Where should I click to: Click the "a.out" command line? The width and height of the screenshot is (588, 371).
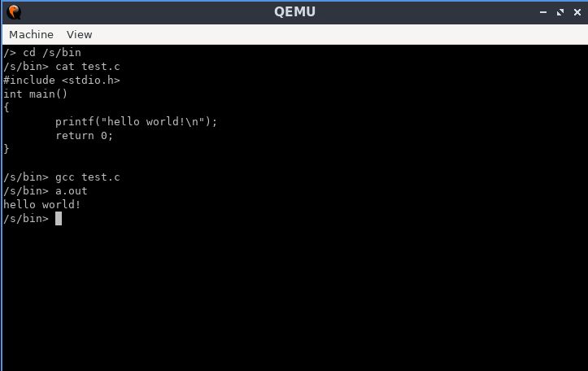[x=45, y=191]
